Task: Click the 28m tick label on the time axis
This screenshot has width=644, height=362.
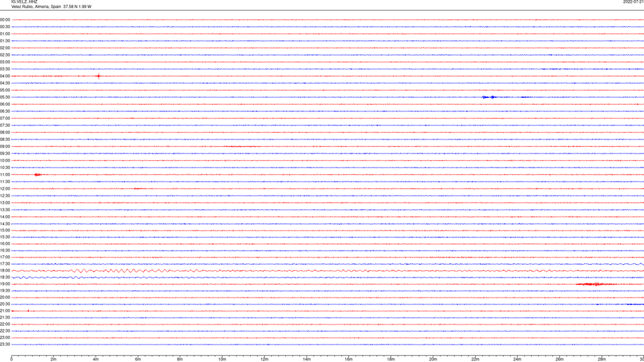Action: [x=602, y=359]
